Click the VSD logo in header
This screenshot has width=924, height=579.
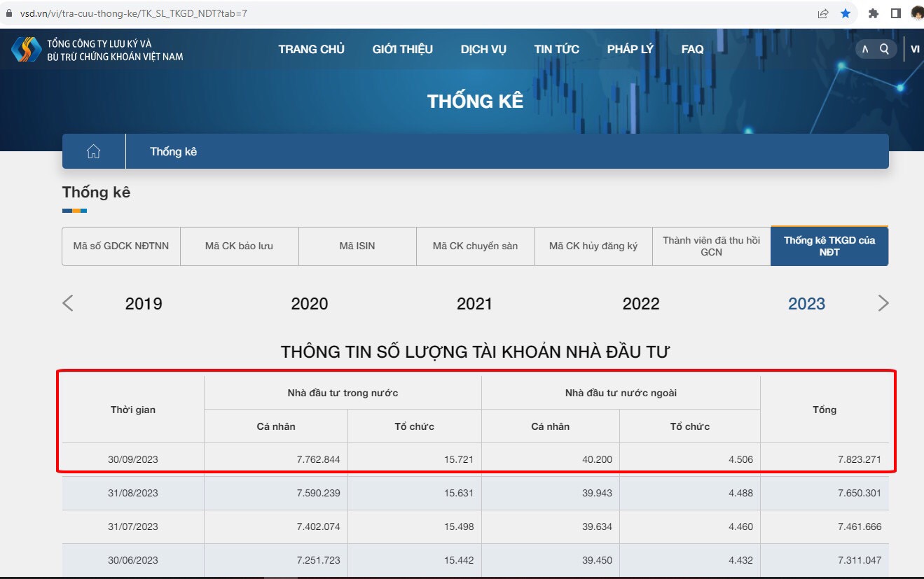click(26, 49)
